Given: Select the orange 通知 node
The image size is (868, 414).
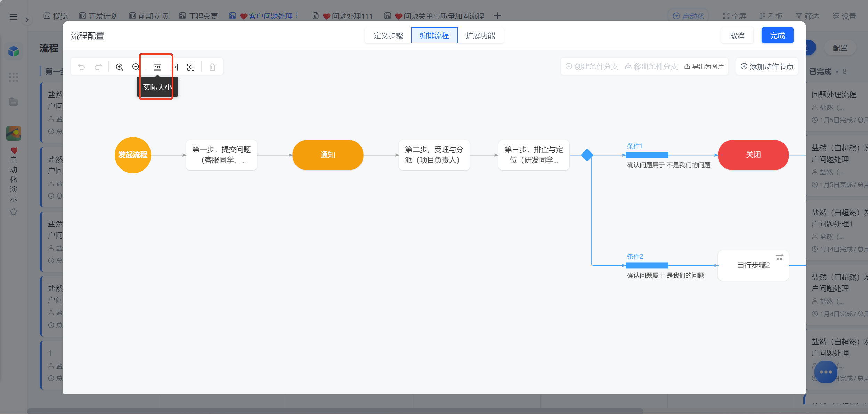Looking at the screenshot, I should 328,155.
